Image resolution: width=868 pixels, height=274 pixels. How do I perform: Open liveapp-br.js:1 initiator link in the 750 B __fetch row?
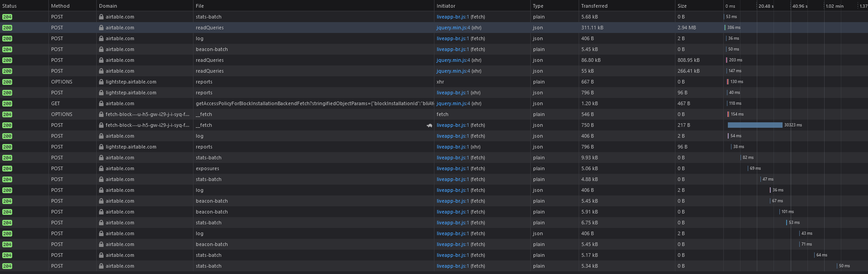pyautogui.click(x=453, y=125)
